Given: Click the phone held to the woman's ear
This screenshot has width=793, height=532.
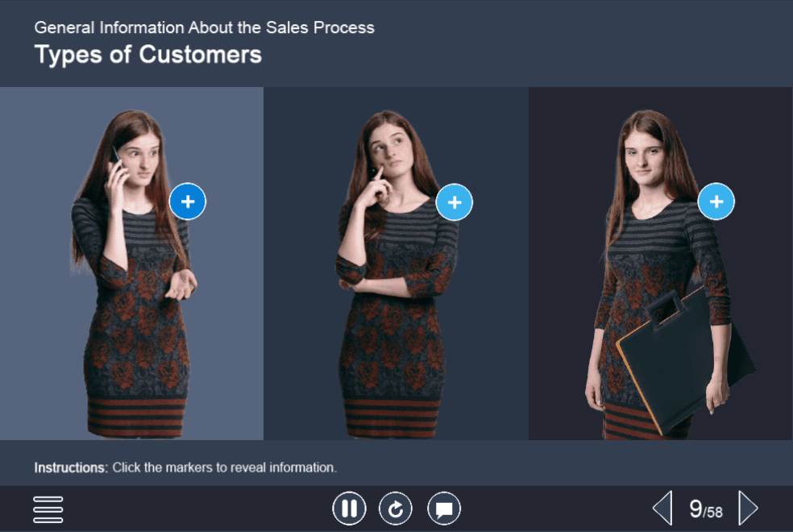Looking at the screenshot, I should 116,157.
